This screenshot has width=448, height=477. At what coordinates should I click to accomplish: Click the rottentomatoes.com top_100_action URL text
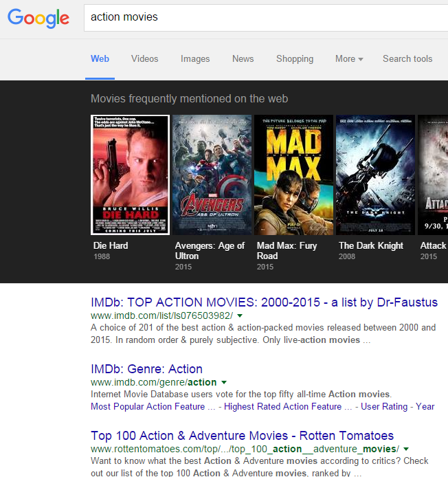click(x=245, y=449)
